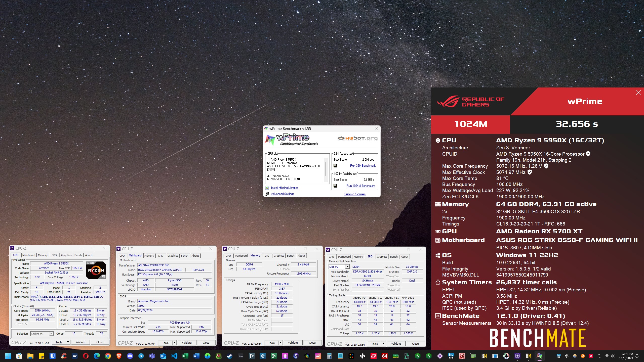
Task: Click Close button in CPU-Z CPU window
Action: click(x=100, y=342)
